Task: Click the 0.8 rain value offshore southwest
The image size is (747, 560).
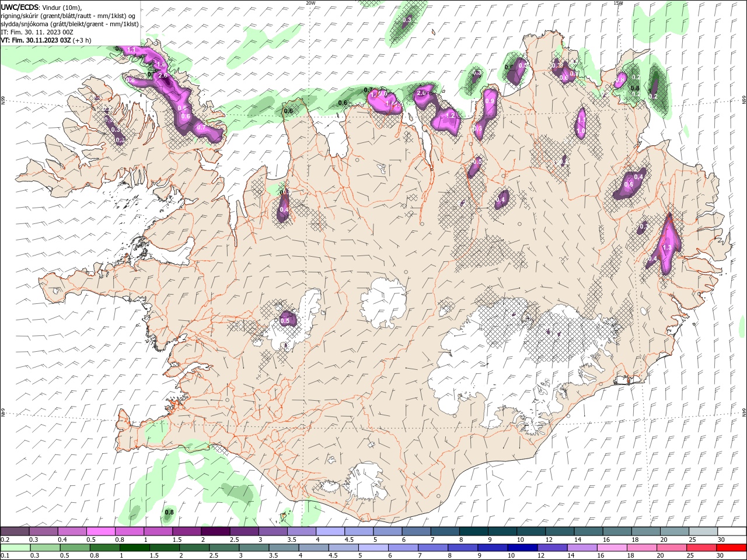Action: click(x=169, y=512)
